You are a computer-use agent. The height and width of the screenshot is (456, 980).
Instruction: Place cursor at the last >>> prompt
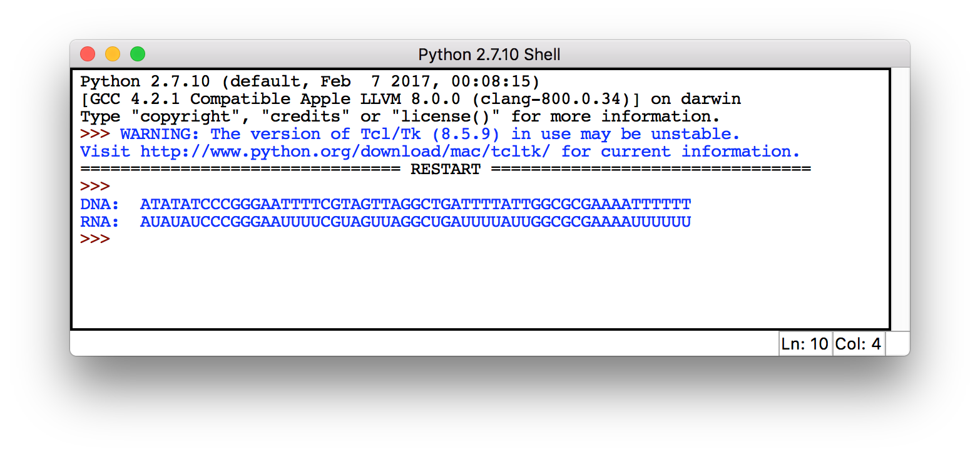95,239
